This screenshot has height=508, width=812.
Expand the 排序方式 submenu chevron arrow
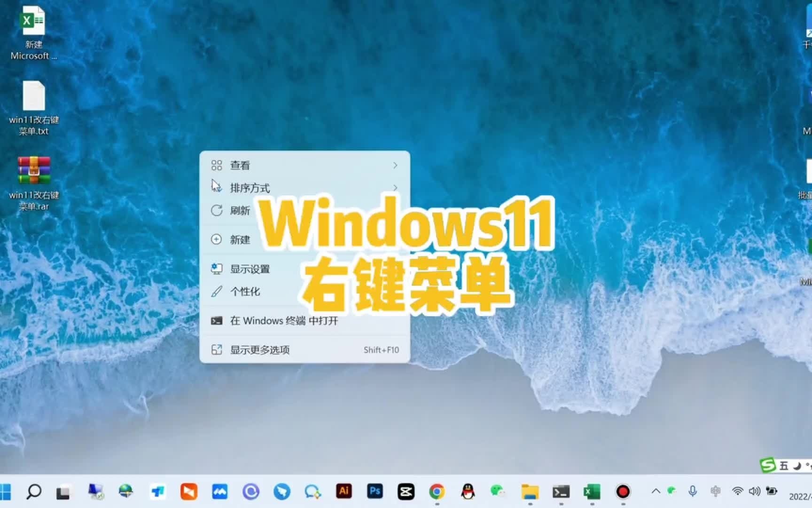coord(395,188)
